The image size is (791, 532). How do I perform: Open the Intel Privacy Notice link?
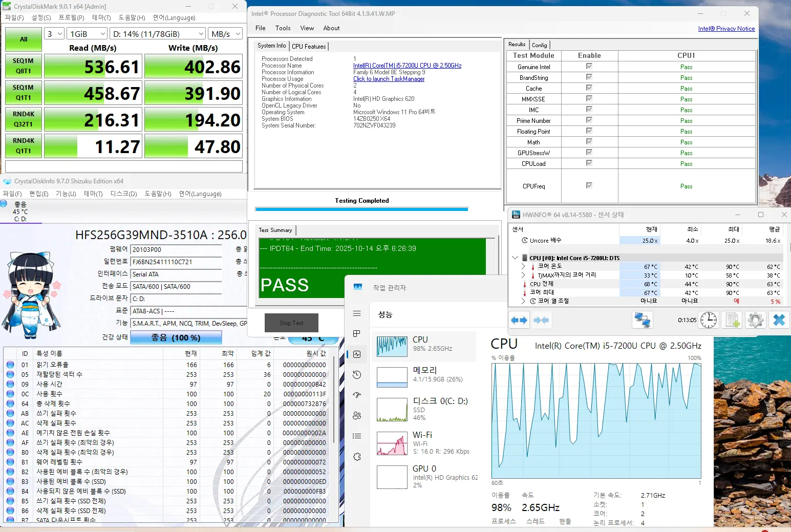726,29
